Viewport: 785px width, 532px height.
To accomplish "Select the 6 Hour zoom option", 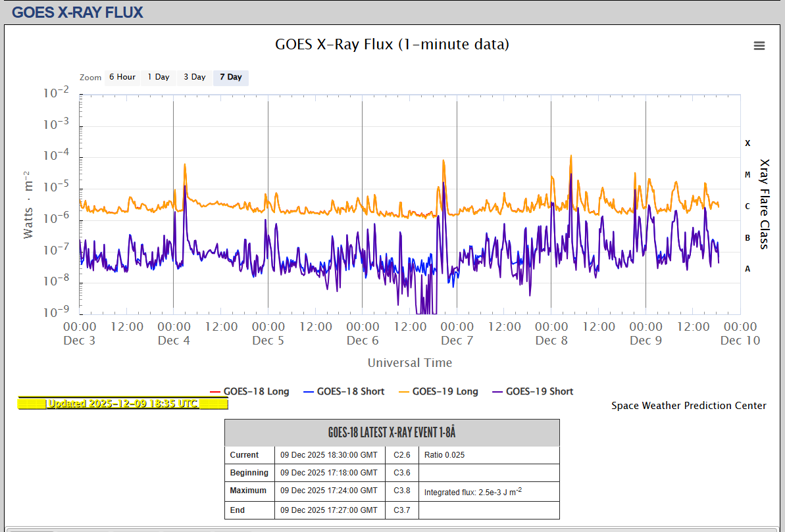I will 122,77.
